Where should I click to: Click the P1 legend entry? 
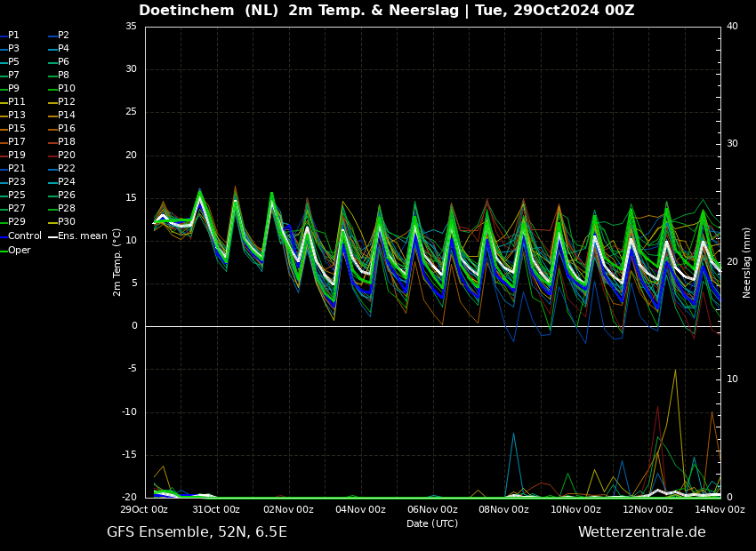pyautogui.click(x=10, y=36)
